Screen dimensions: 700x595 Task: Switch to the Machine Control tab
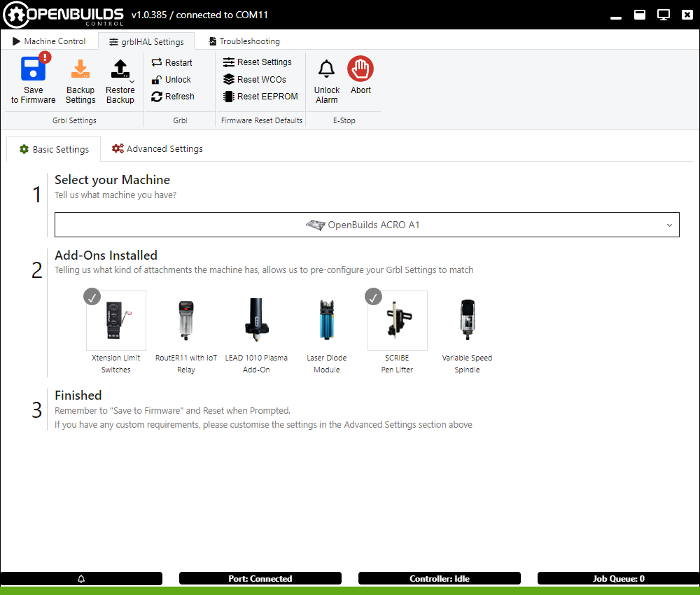point(49,41)
